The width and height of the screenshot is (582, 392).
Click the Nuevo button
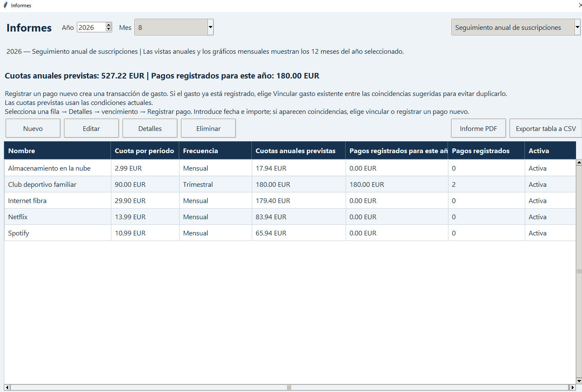(x=33, y=128)
